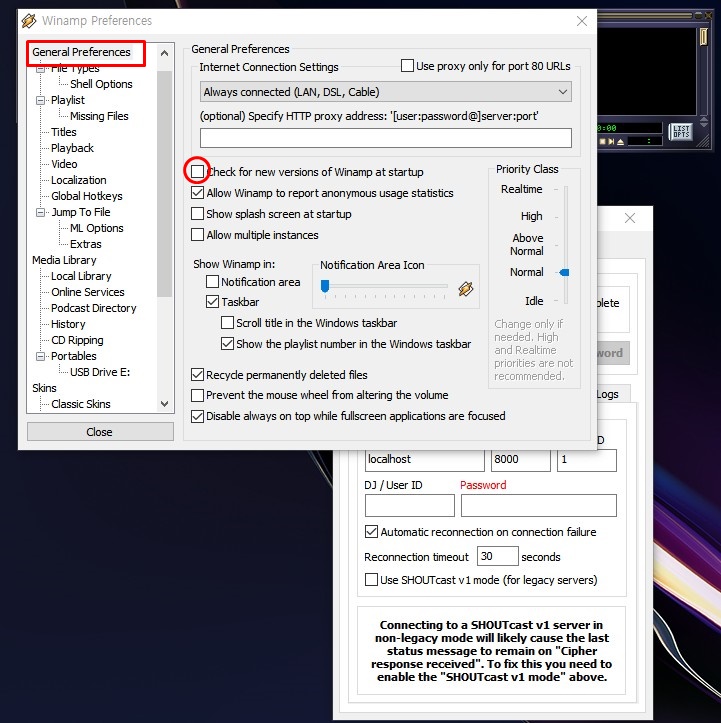
Task: Toggle Recycle permanently deleted files
Action: pyautogui.click(x=197, y=374)
